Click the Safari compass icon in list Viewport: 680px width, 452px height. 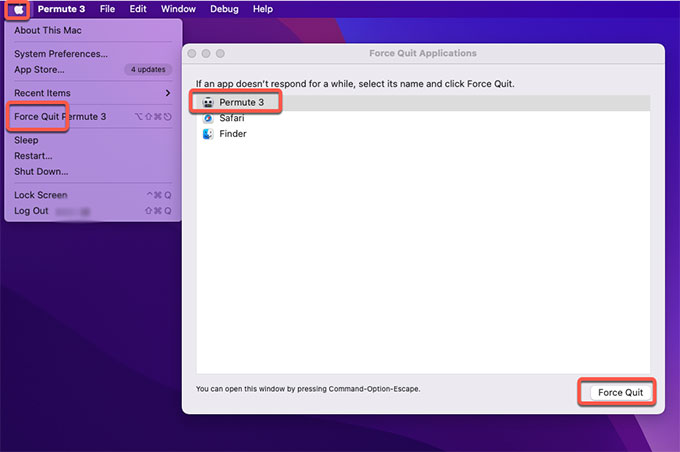coord(208,118)
